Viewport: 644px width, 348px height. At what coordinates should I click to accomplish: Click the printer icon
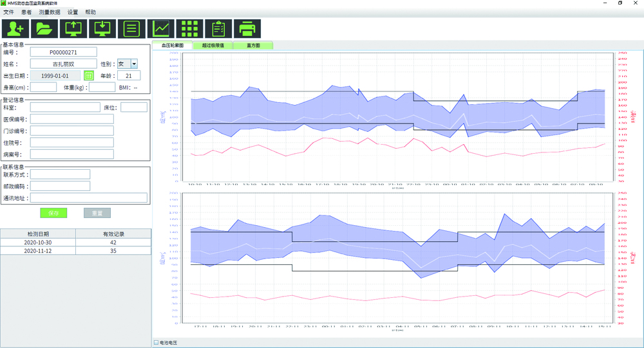click(x=247, y=29)
